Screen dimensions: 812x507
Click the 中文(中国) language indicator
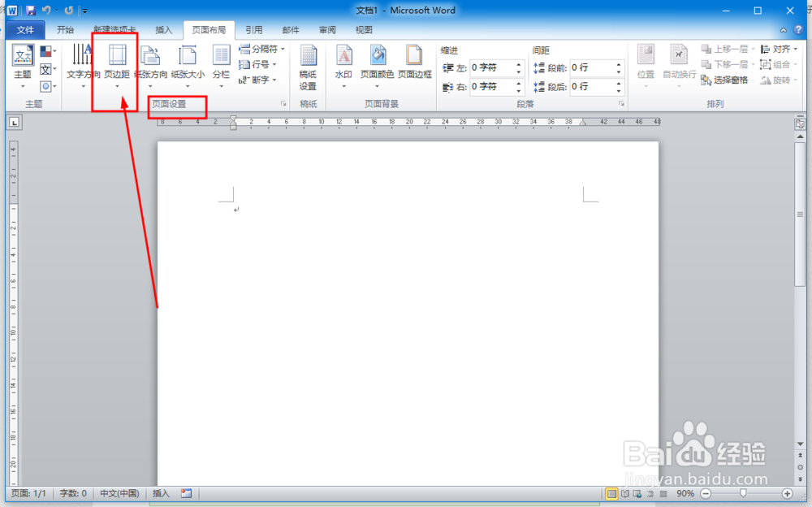coord(119,493)
